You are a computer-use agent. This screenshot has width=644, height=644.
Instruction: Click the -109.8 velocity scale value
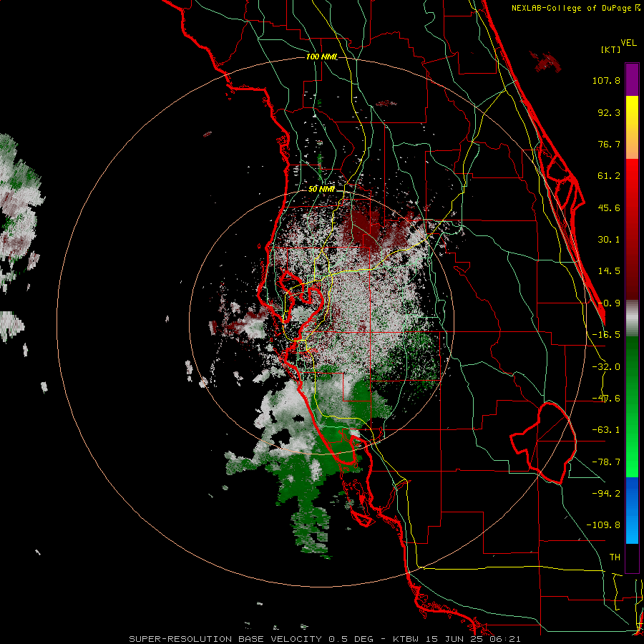(603, 525)
